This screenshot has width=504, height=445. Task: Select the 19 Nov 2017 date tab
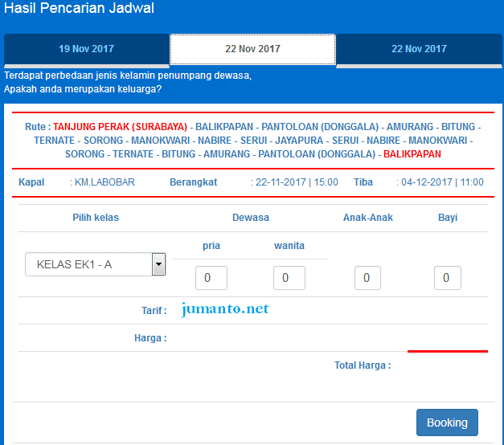(x=87, y=49)
